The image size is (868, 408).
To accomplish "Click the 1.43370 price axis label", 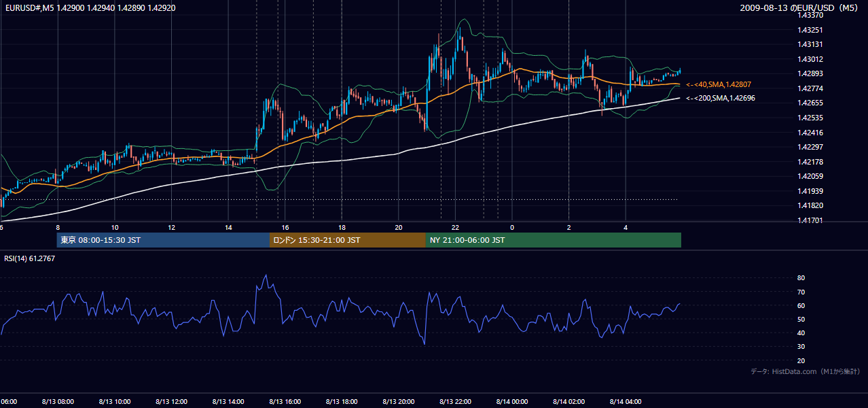I will coord(812,15).
